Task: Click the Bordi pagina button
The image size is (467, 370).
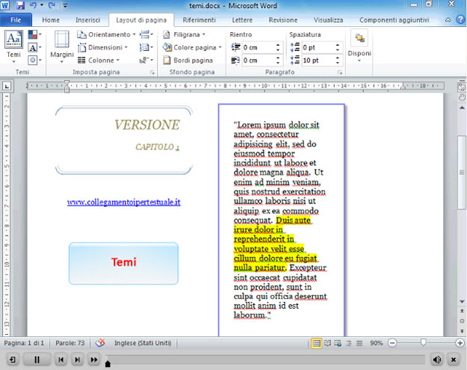Action: point(188,60)
